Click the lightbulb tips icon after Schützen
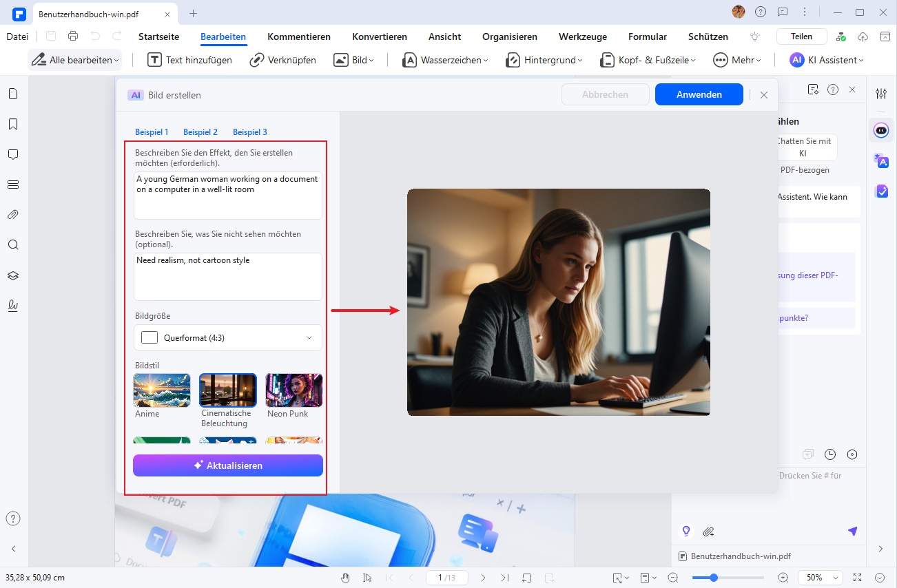 (x=755, y=36)
